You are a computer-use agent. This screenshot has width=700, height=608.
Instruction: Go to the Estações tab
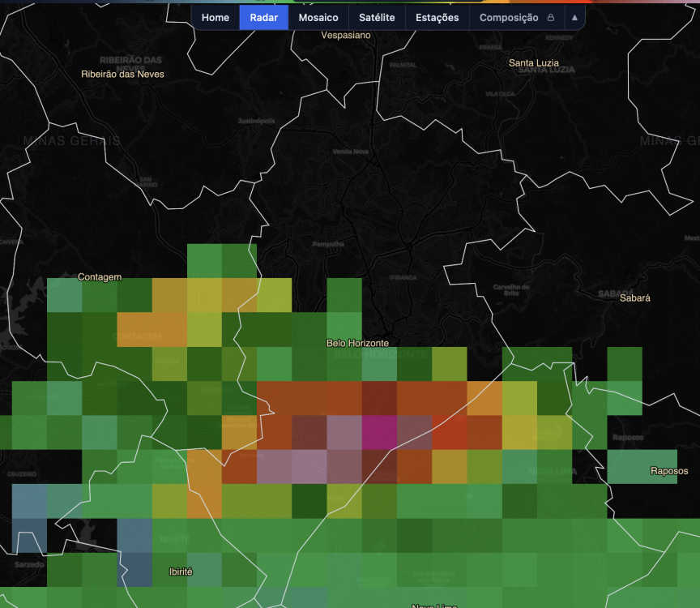[x=437, y=17]
